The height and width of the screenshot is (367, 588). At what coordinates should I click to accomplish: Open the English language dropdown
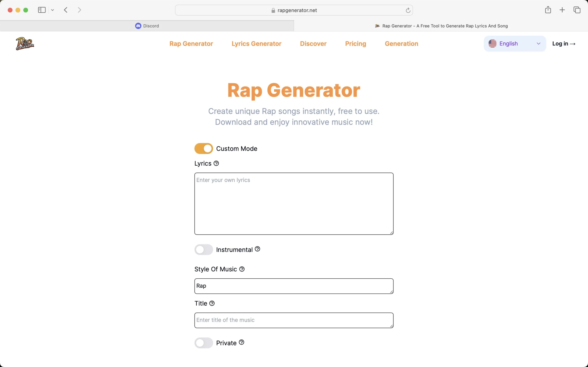pos(514,43)
